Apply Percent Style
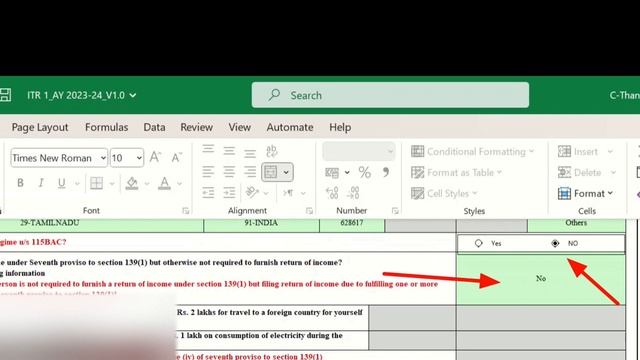640x360 pixels. tap(364, 172)
